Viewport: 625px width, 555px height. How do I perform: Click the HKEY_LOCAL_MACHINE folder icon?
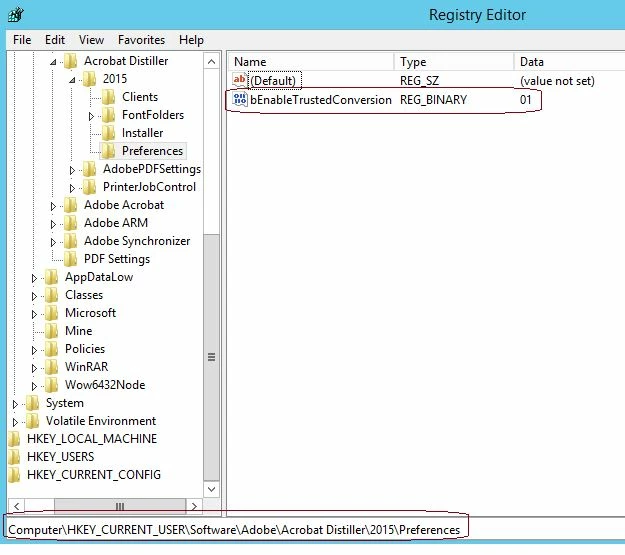click(14, 439)
